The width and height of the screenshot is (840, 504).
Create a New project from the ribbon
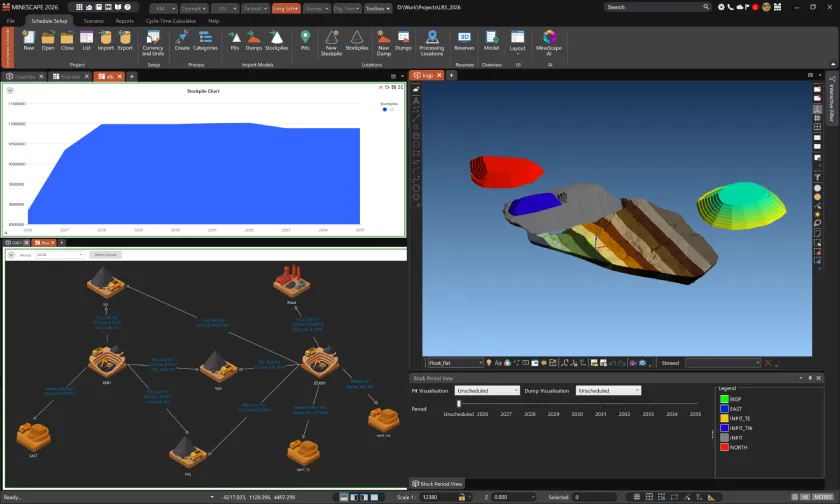click(x=29, y=40)
